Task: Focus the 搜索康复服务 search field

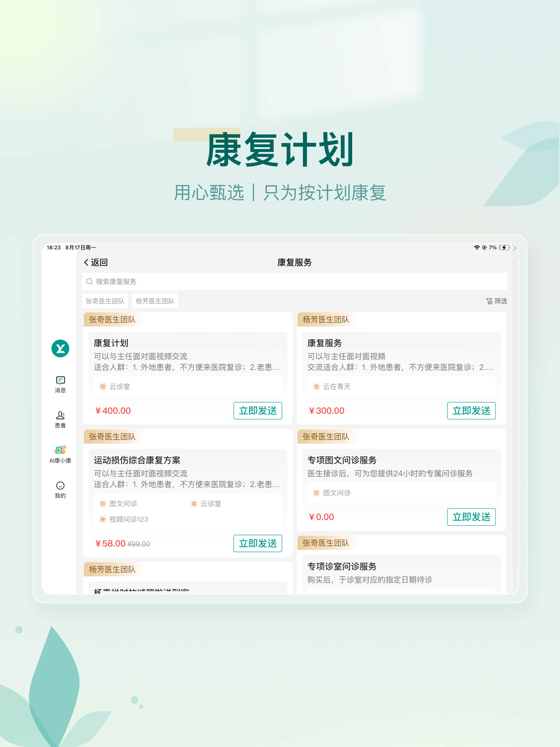Action: coord(294,281)
